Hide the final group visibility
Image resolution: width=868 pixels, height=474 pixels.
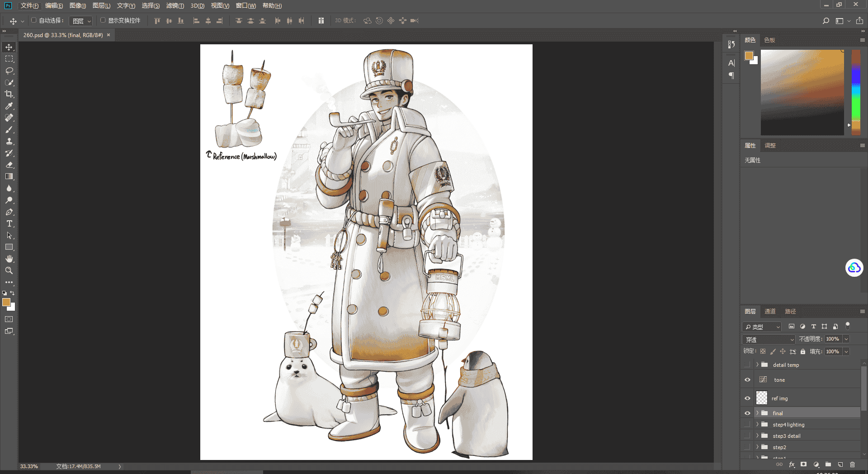pos(747,413)
